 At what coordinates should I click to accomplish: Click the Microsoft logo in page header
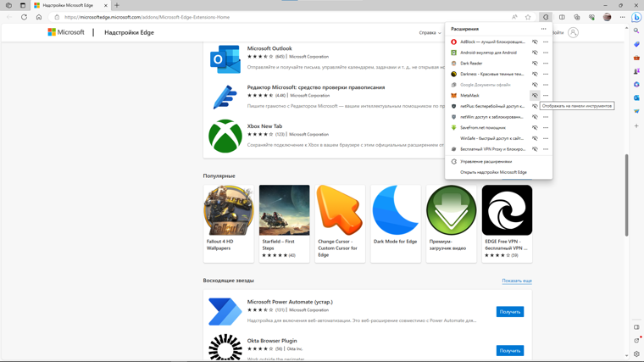[x=66, y=32]
